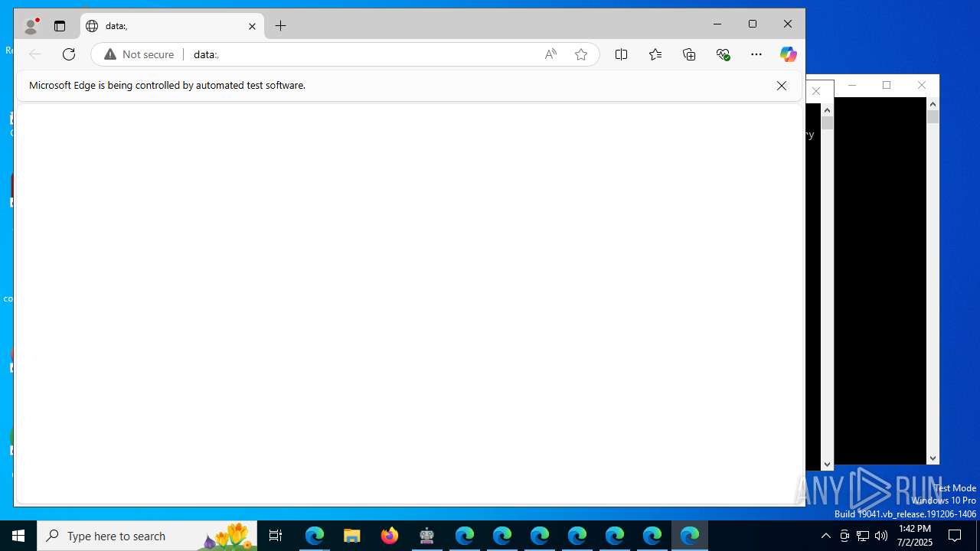This screenshot has width=980, height=551.
Task: Refresh the current page
Action: (x=69, y=54)
